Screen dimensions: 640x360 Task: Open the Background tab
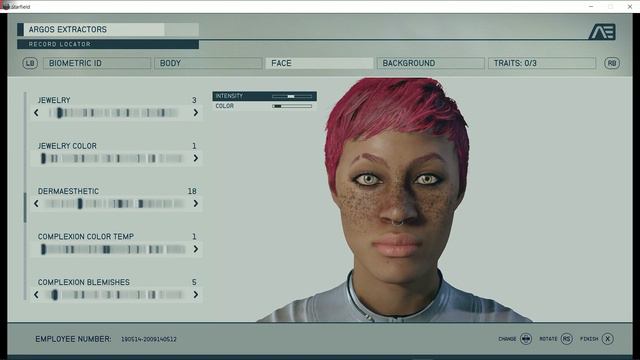[431, 63]
